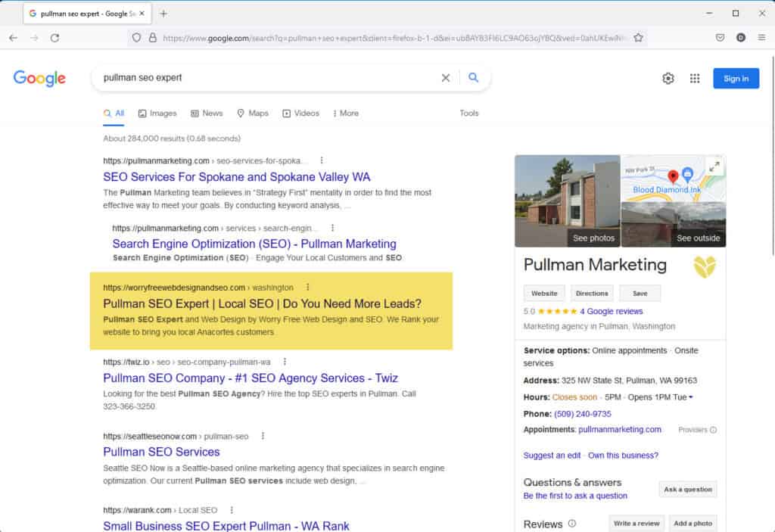Click the Google logo
775x532 pixels.
point(39,78)
